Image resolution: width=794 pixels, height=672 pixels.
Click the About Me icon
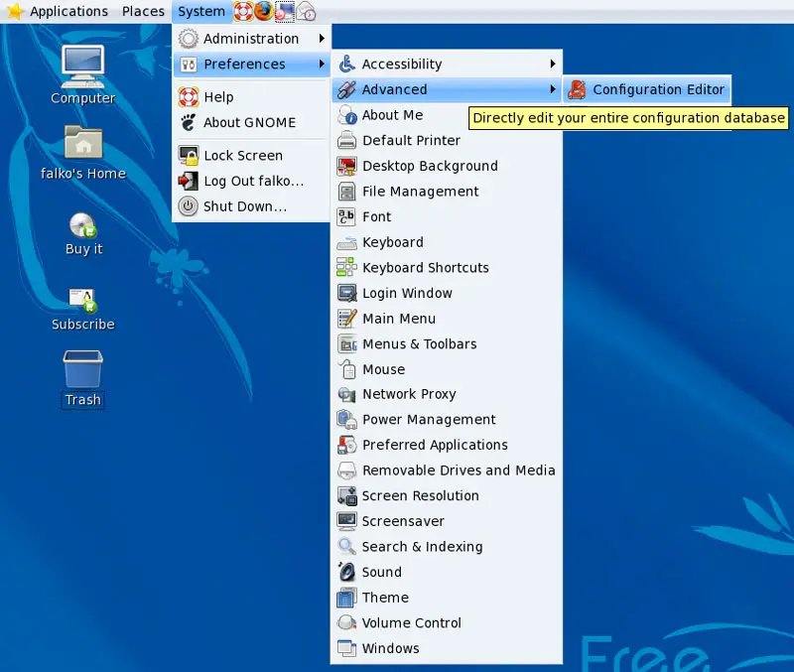[x=347, y=115]
